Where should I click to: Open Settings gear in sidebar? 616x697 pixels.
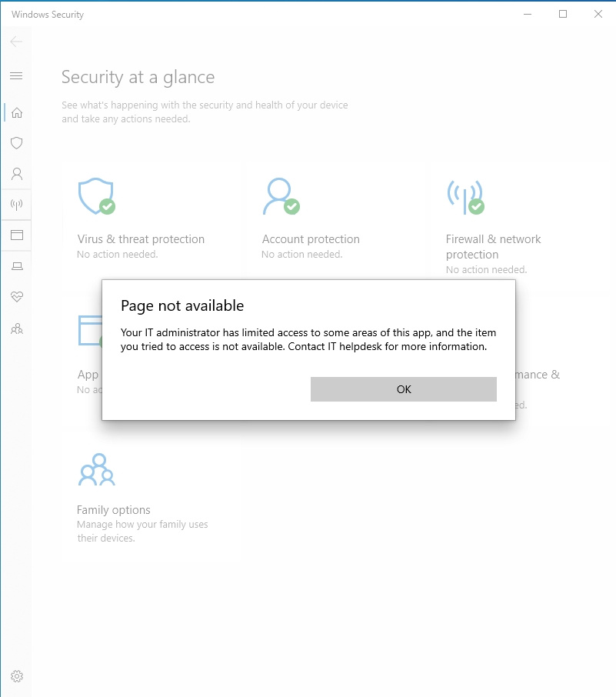[x=17, y=676]
